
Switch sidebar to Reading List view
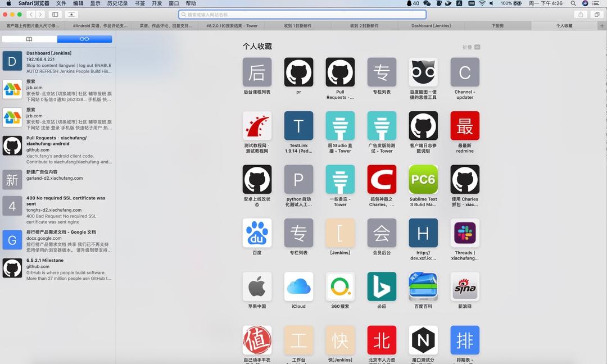(x=84, y=39)
